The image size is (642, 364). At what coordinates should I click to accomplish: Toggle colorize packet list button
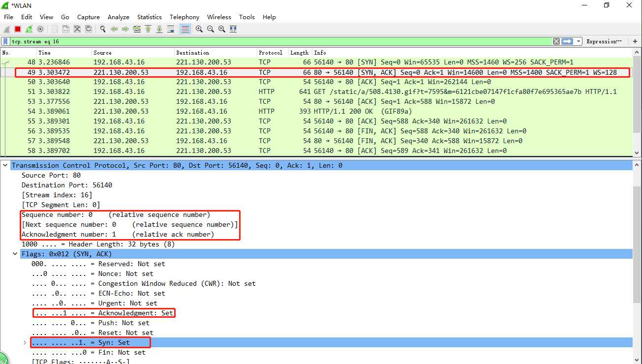(185, 30)
